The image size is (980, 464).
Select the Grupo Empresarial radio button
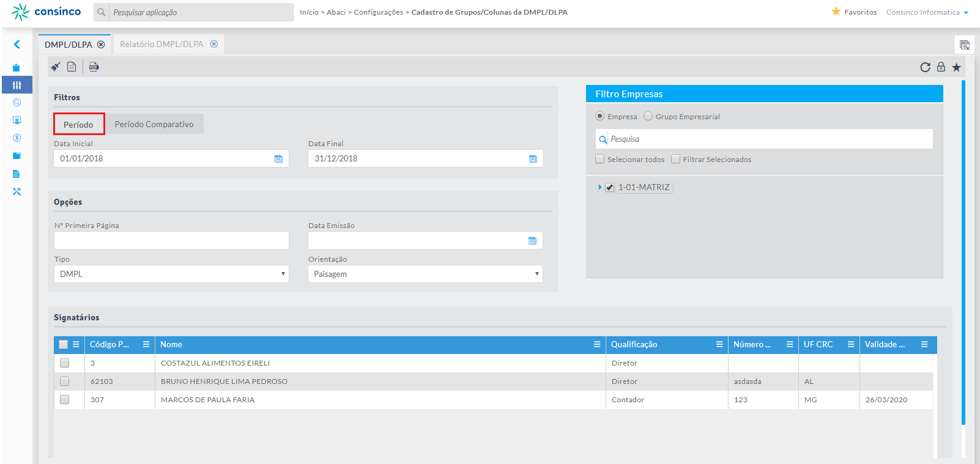click(x=648, y=116)
